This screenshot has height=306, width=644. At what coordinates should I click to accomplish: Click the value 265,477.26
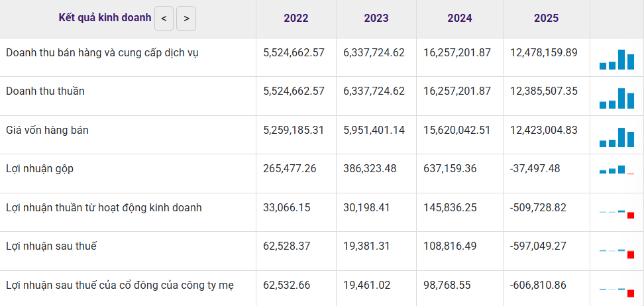coord(290,168)
